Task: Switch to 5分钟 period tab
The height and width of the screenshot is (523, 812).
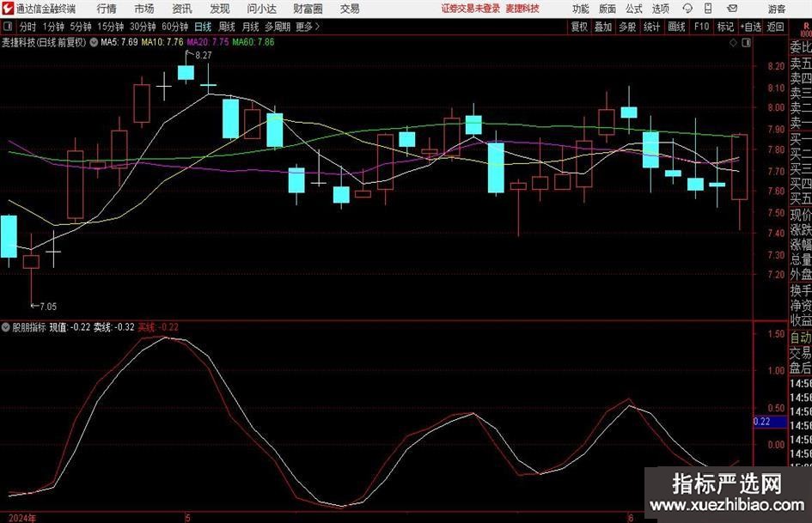Action: coord(80,27)
